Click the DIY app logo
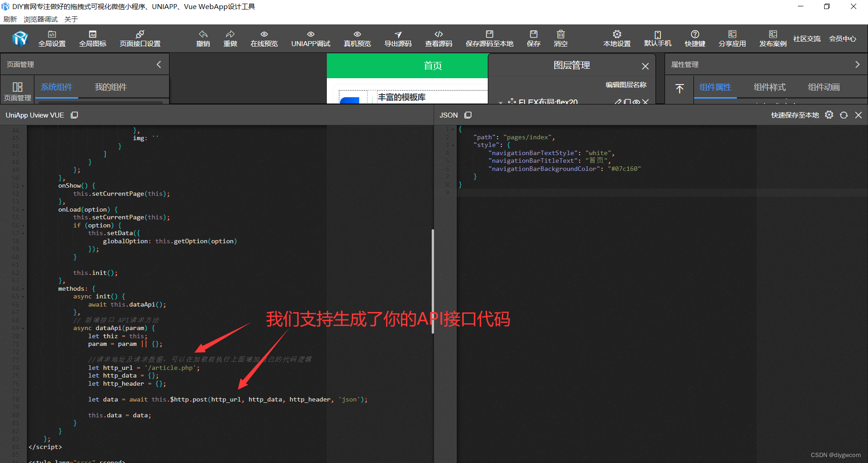Image resolution: width=868 pixels, height=463 pixels. click(x=20, y=39)
